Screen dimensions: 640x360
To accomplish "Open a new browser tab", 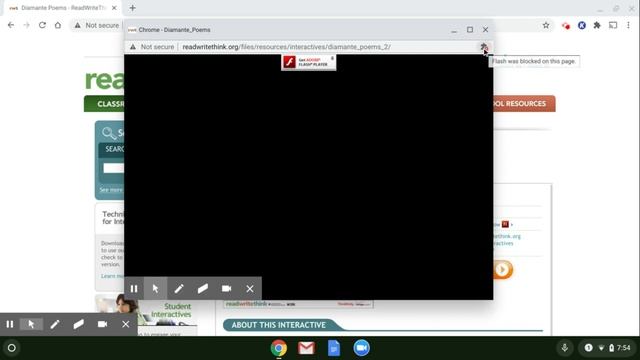I will pyautogui.click(x=132, y=8).
